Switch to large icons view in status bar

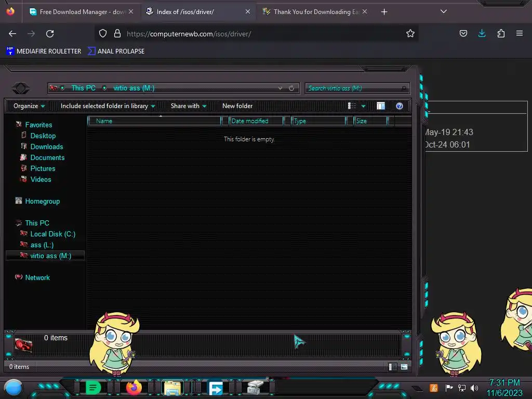pyautogui.click(x=404, y=367)
